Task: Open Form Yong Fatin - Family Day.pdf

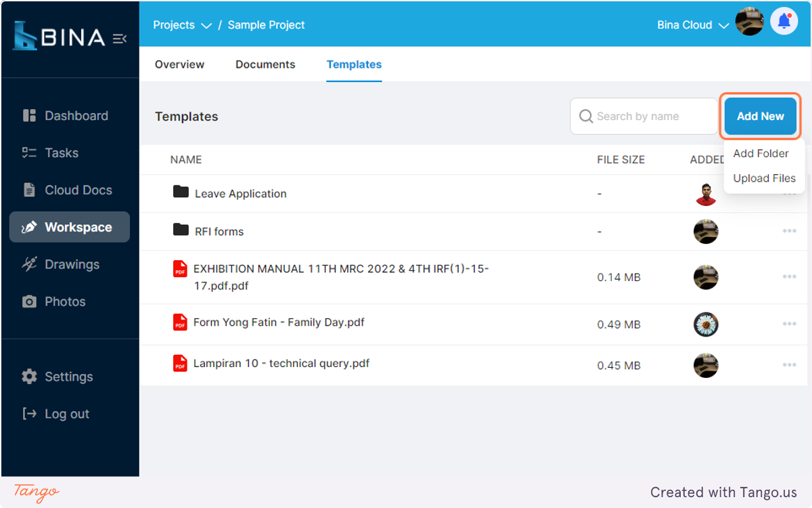Action: (x=279, y=322)
